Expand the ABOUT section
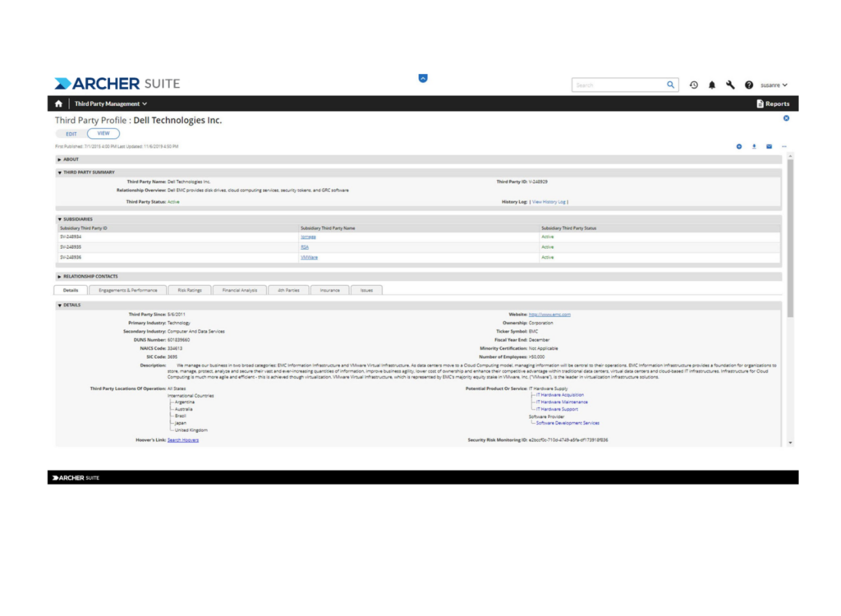The height and width of the screenshot is (616, 841). point(69,159)
